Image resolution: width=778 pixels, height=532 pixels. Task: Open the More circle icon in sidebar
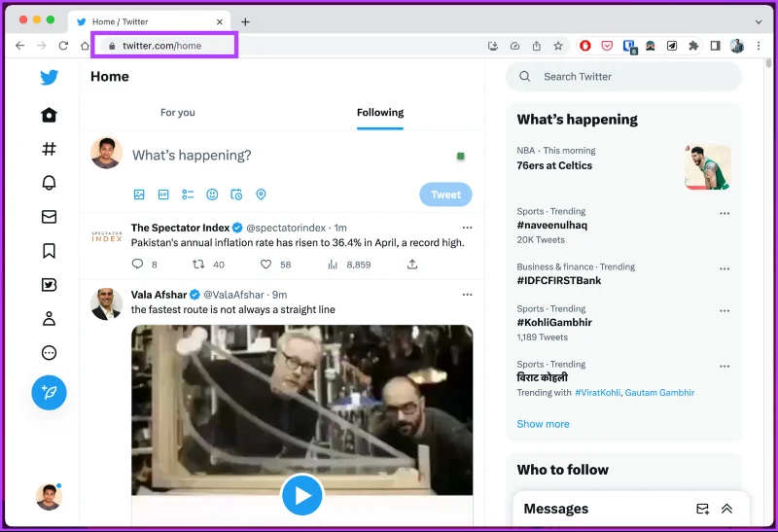pos(49,353)
